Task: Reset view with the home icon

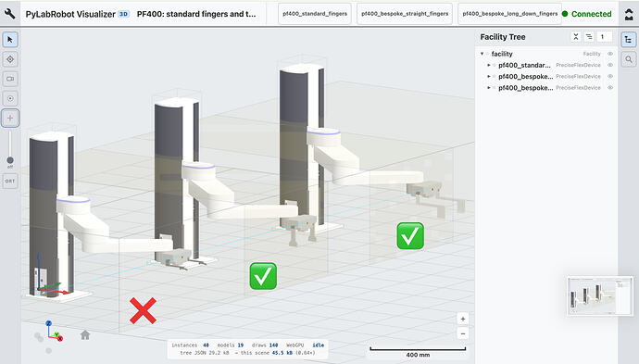Action: click(x=85, y=335)
